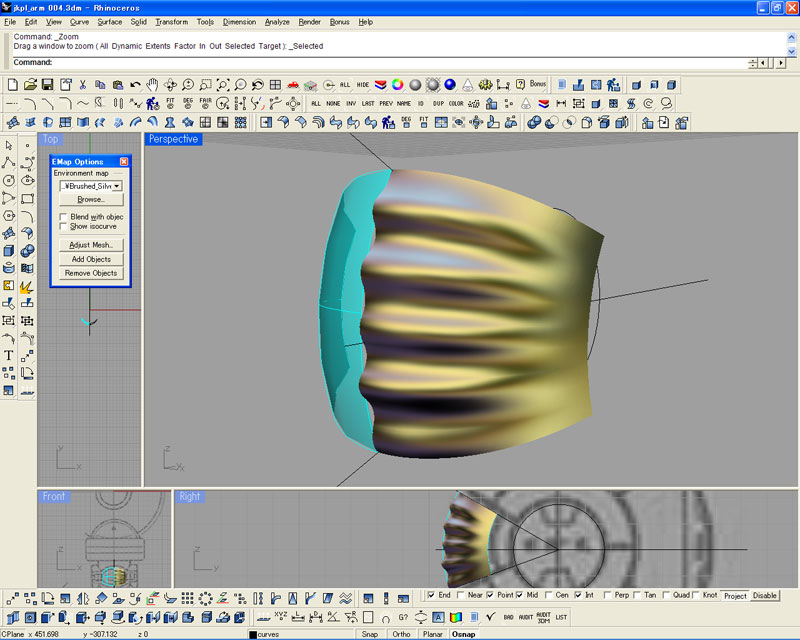Viewport: 800px width, 640px height.
Task: Click the LIST object icon
Action: pyautogui.click(x=561, y=618)
